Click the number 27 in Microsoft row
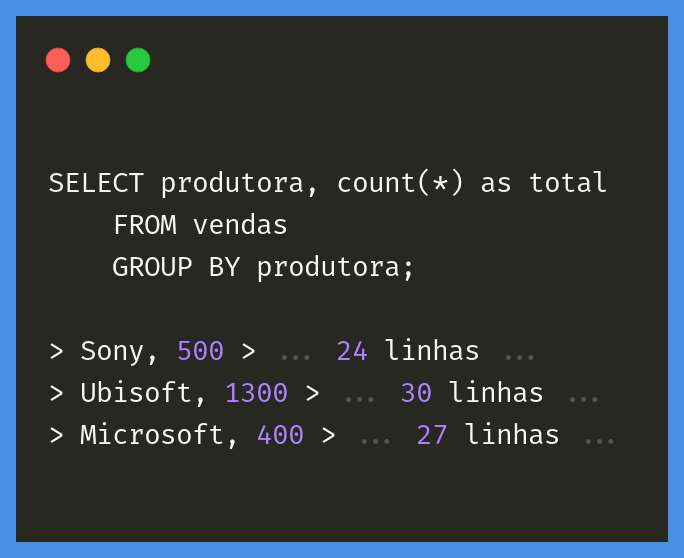Image resolution: width=684 pixels, height=558 pixels. click(x=432, y=435)
